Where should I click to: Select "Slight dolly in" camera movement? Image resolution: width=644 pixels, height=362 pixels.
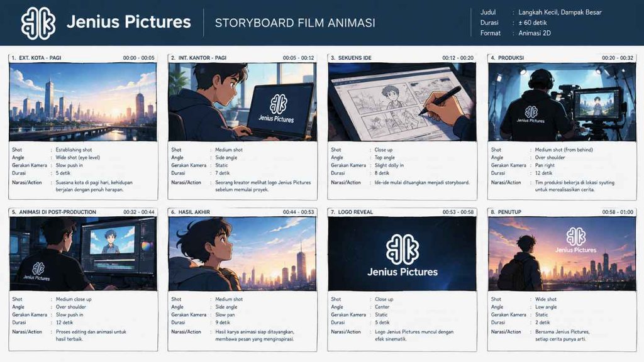(x=389, y=165)
